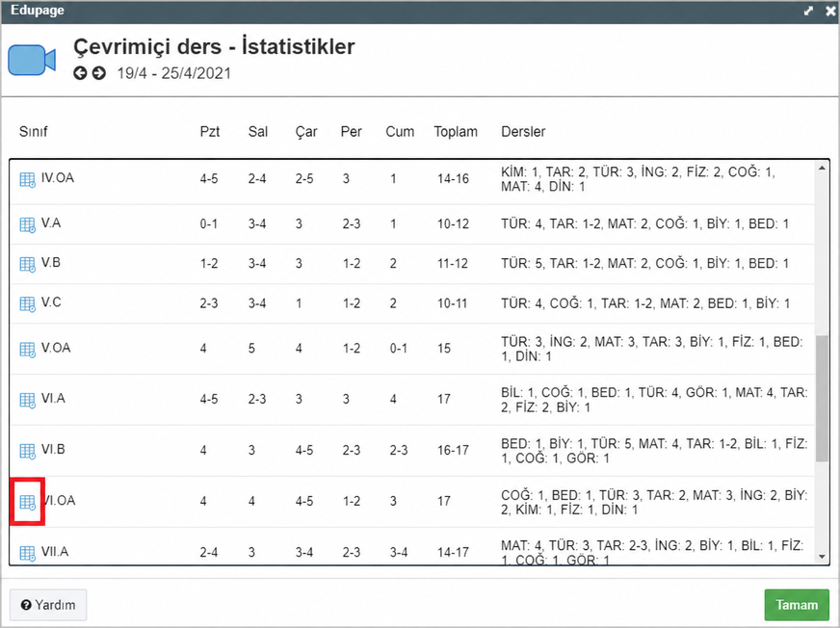
Task: Select the Sınıf column header
Action: (33, 132)
